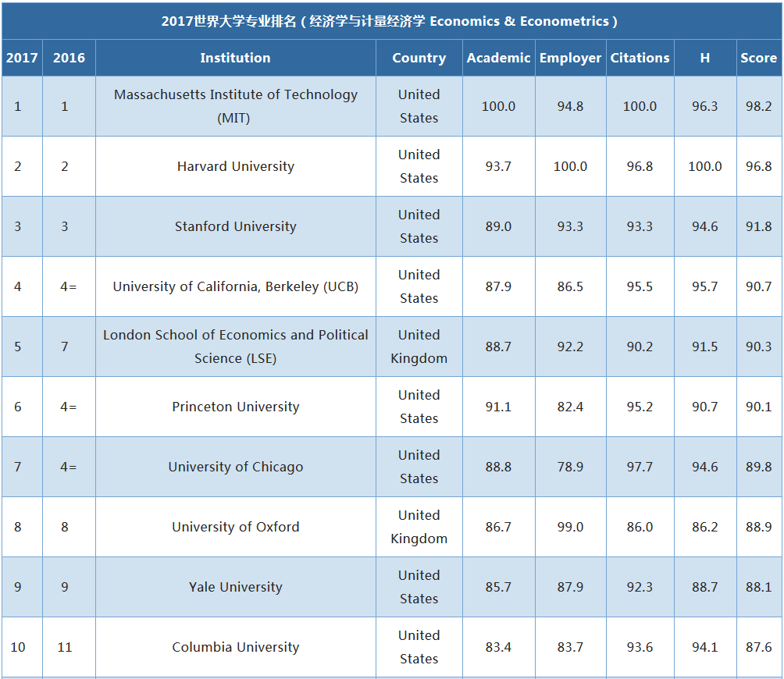Image resolution: width=784 pixels, height=679 pixels.
Task: Click Yale's score value 88.1
Action: pyautogui.click(x=759, y=587)
